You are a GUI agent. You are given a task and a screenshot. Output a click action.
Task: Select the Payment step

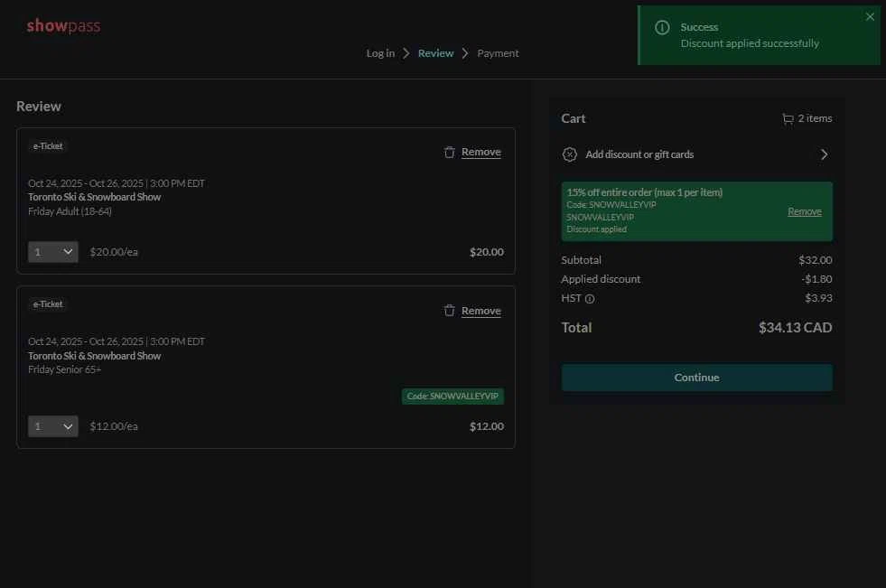[x=498, y=53]
